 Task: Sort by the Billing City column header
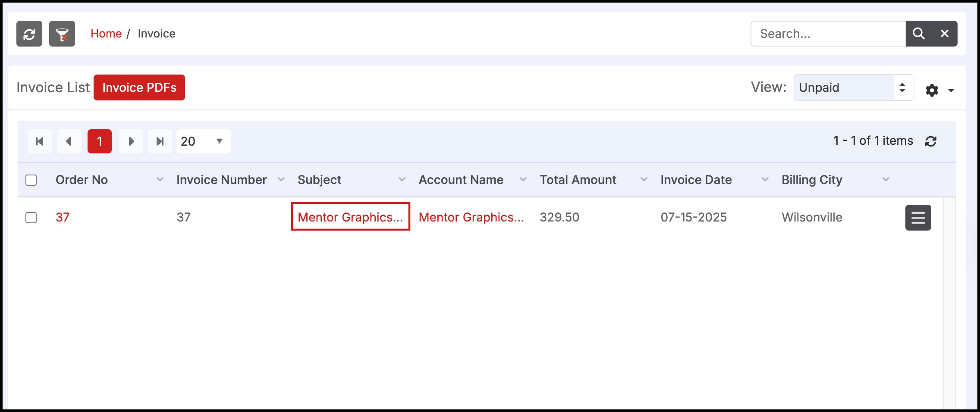812,180
